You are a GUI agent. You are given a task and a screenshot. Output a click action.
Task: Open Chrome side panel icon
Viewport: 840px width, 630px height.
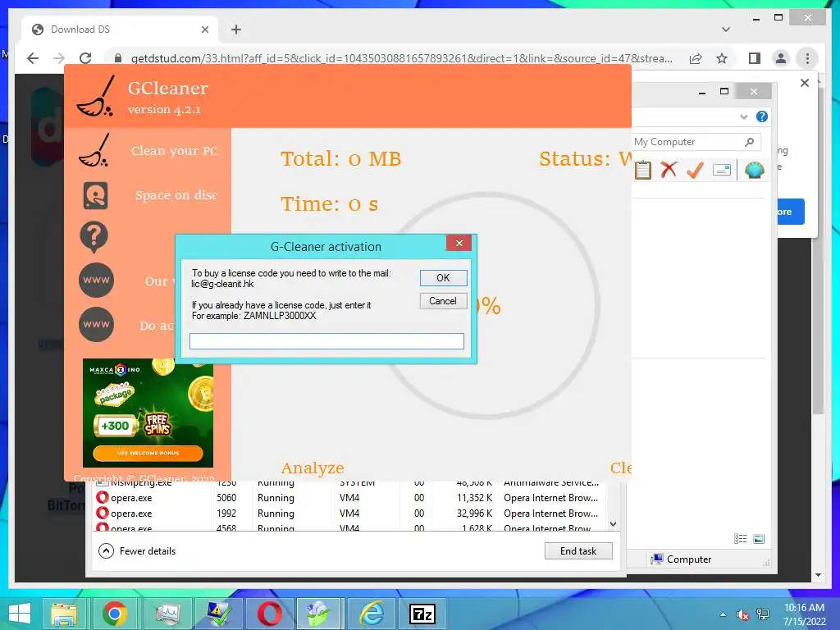coord(755,58)
